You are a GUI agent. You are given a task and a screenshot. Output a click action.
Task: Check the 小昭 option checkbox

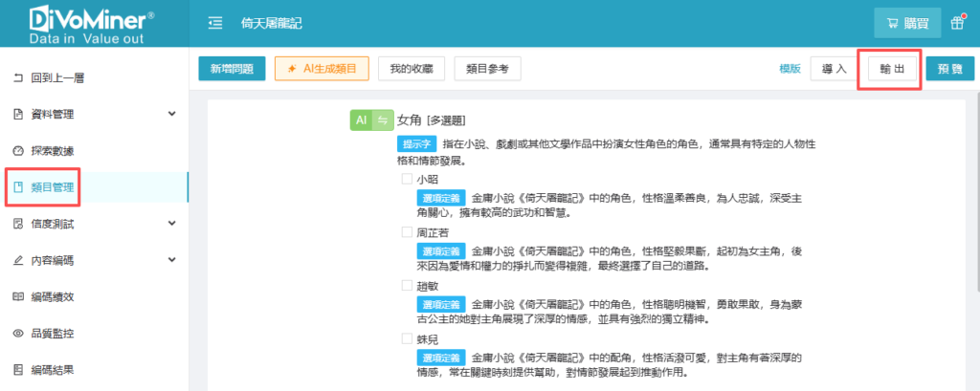[x=407, y=179]
